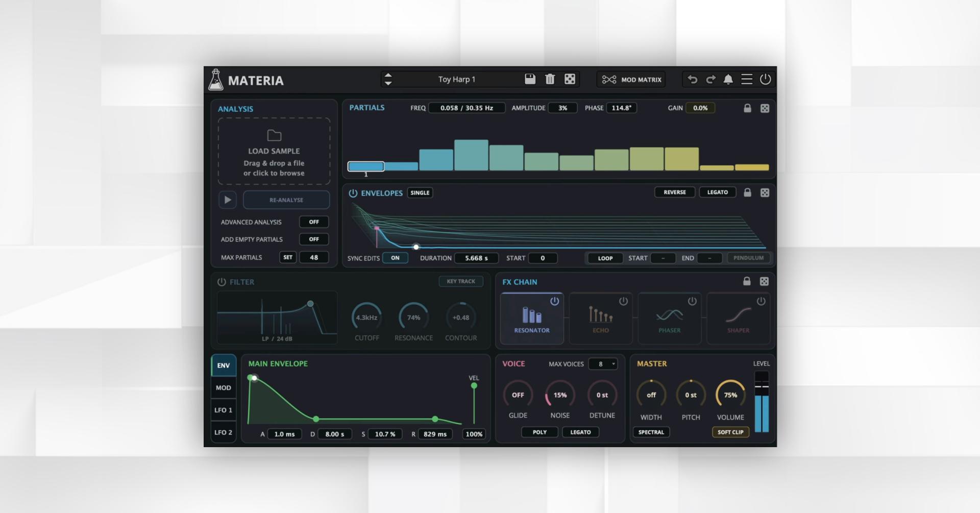This screenshot has height=513, width=980.
Task: Toggle Add Empty Partials OFF switch
Action: tap(314, 239)
